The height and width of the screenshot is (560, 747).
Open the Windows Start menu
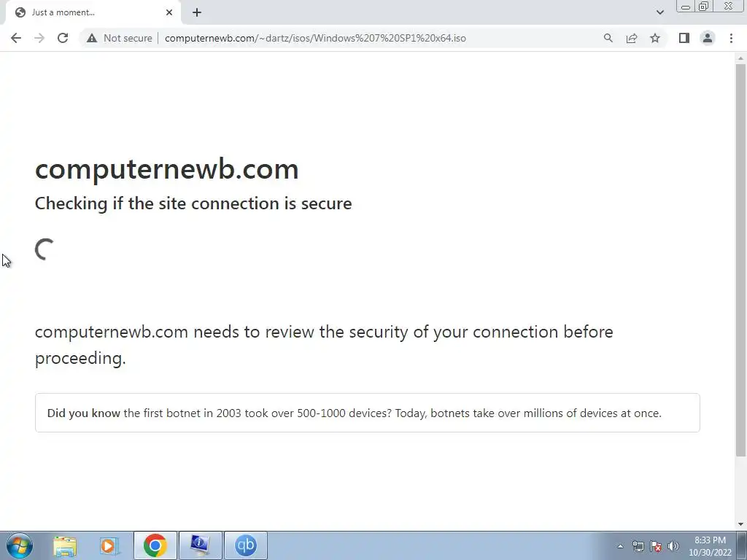pyautogui.click(x=20, y=545)
